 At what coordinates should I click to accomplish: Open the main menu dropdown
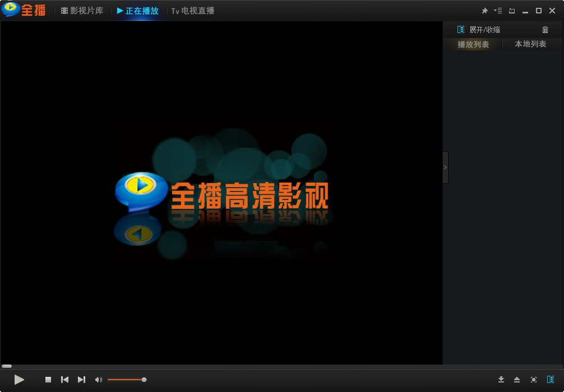click(x=498, y=11)
